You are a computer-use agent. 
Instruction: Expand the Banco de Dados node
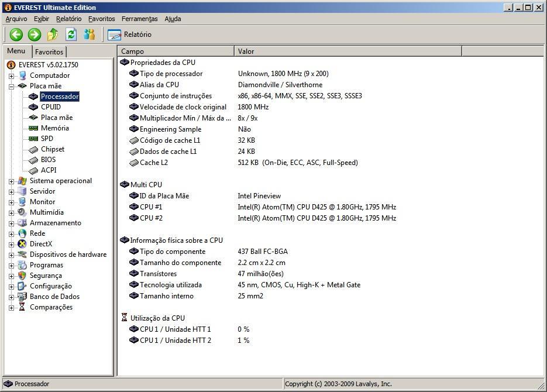(12, 297)
